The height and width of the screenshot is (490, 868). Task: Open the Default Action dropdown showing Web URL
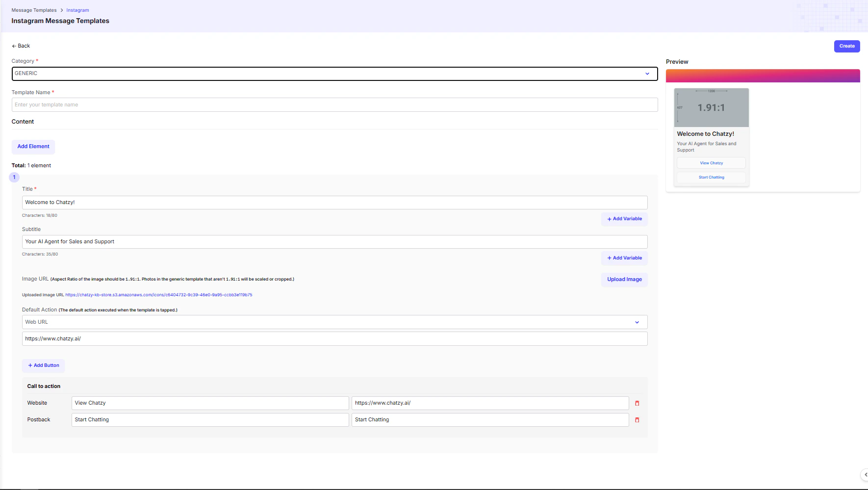[334, 322]
